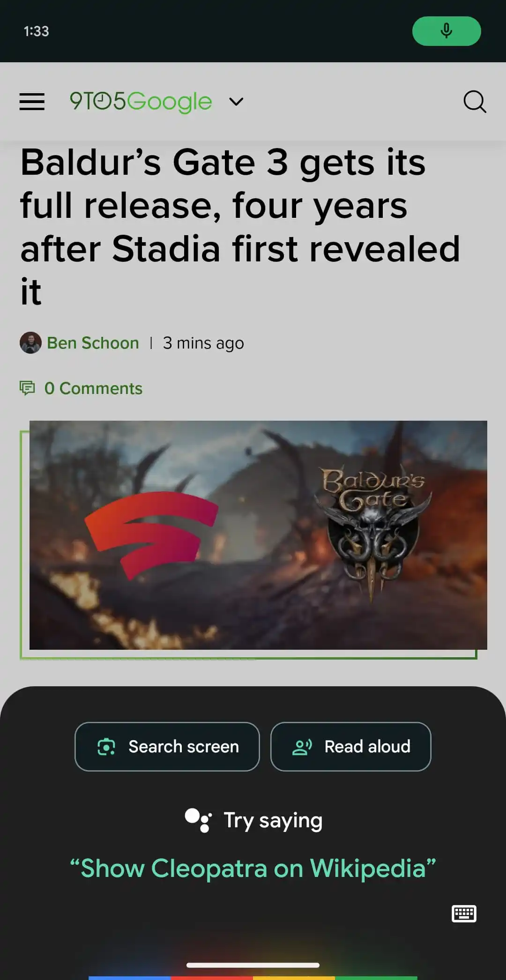Tap the search magnifier icon
The height and width of the screenshot is (980, 506).
[475, 101]
